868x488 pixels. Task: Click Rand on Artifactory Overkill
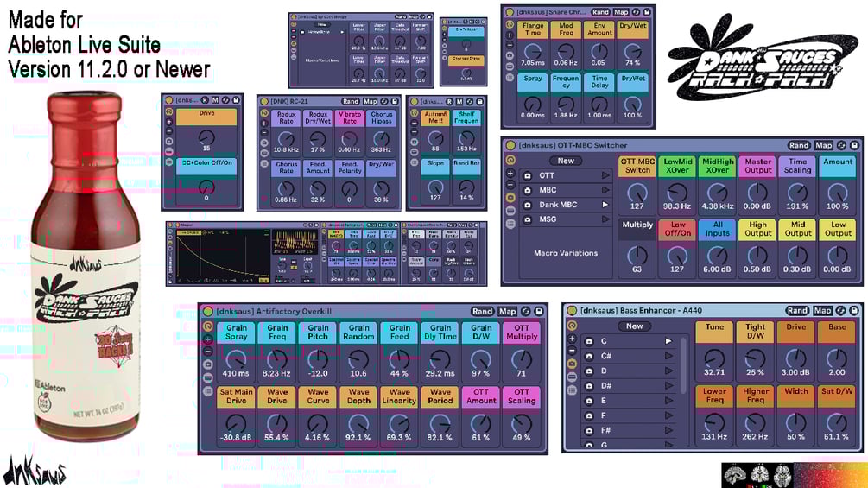point(482,312)
